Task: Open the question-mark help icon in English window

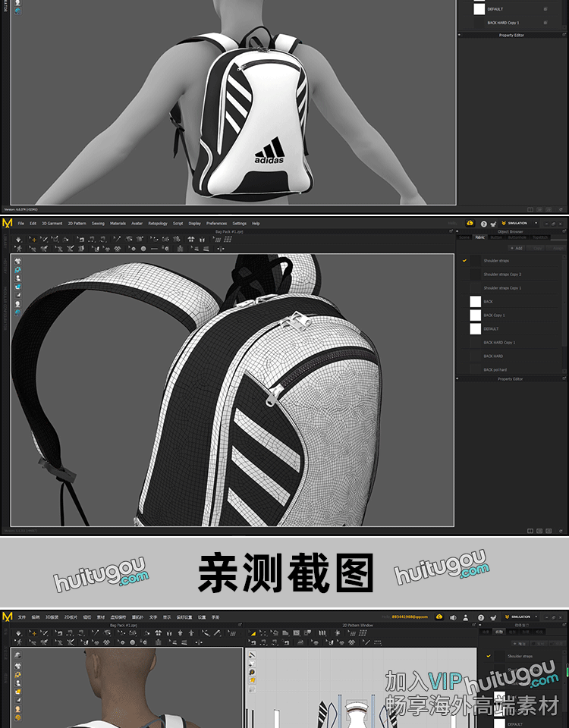Action: pos(483,224)
